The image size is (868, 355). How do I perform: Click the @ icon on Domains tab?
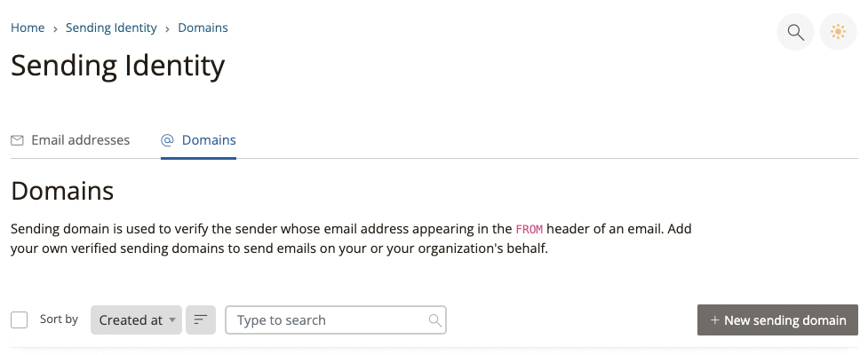point(167,140)
